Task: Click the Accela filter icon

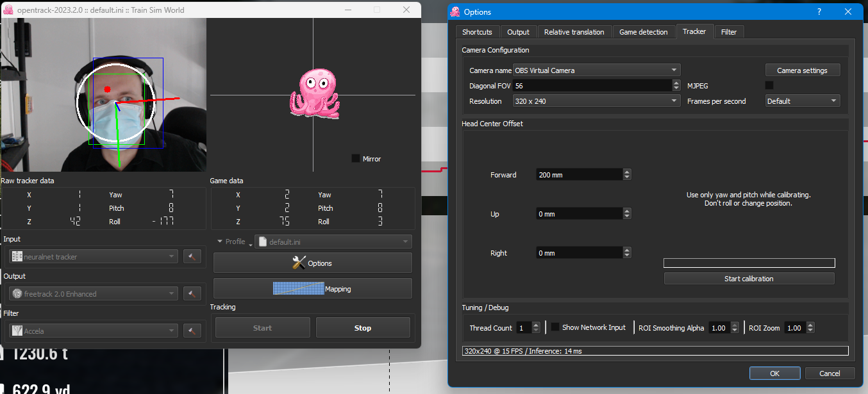Action: pyautogui.click(x=17, y=331)
